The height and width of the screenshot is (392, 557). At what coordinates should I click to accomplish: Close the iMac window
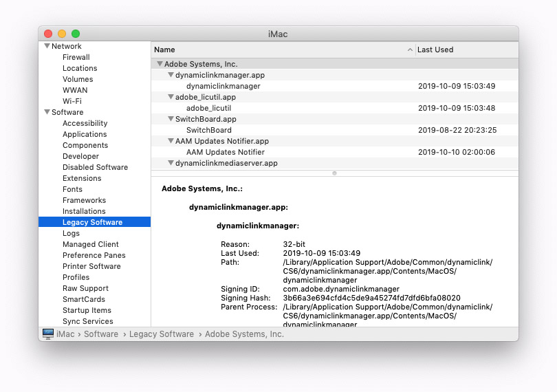pyautogui.click(x=48, y=34)
